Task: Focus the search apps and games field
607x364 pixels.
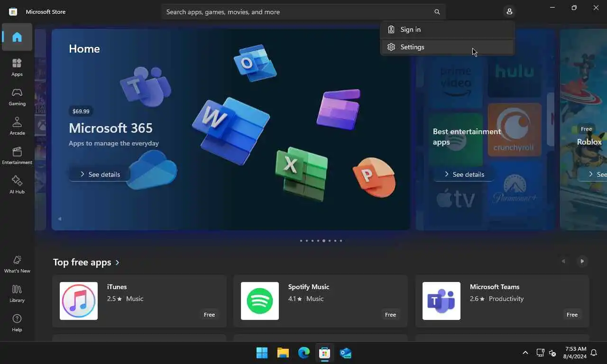Action: pyautogui.click(x=303, y=12)
